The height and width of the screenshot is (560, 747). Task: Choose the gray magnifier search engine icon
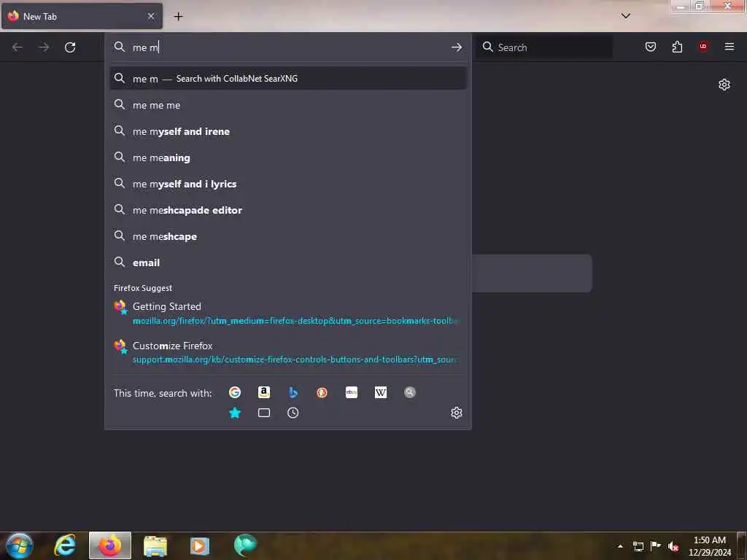410,392
